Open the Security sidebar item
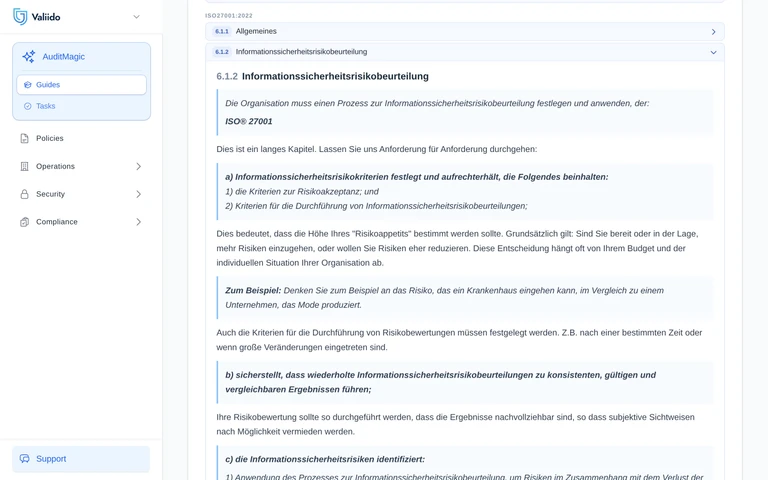 [x=50, y=194]
